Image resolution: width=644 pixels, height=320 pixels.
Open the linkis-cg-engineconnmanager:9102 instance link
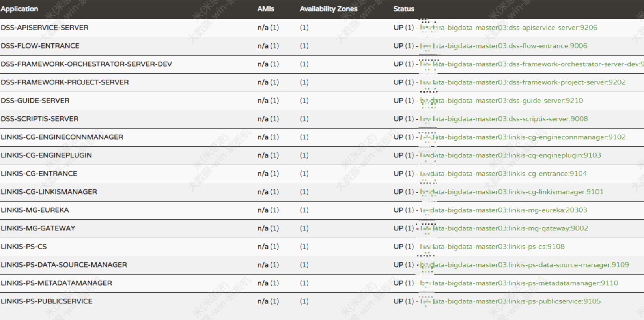point(523,137)
